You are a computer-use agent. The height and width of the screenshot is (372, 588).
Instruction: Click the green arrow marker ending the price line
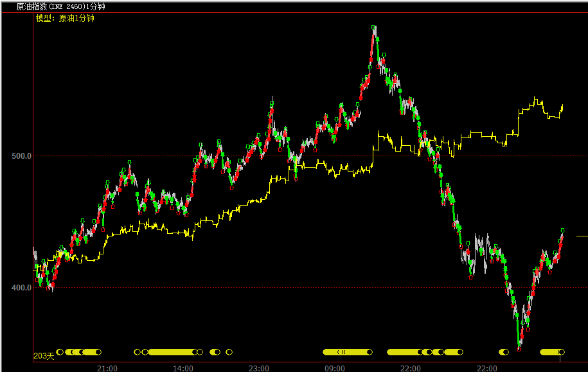[x=562, y=230]
